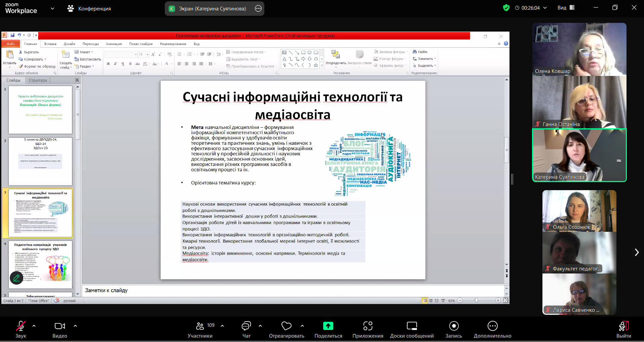Expand the audio options arrow
644x342 pixels.
pos(34,326)
